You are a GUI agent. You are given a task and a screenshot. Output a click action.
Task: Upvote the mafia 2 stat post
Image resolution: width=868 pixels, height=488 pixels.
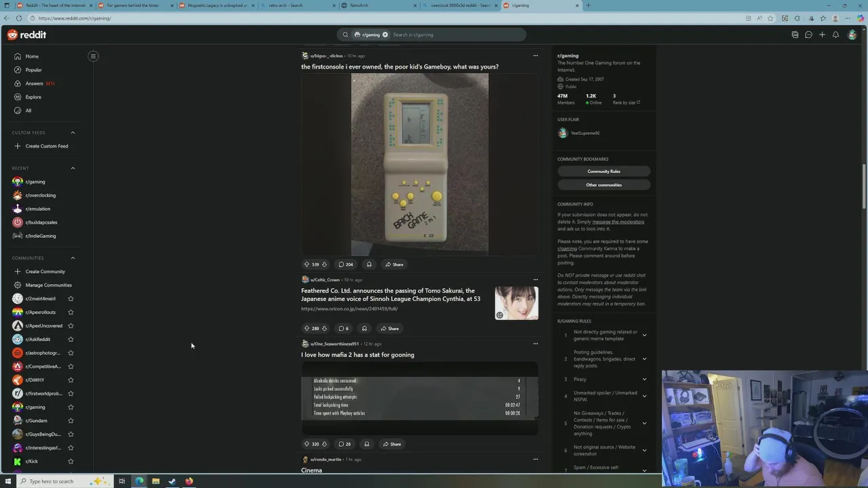pyautogui.click(x=307, y=444)
